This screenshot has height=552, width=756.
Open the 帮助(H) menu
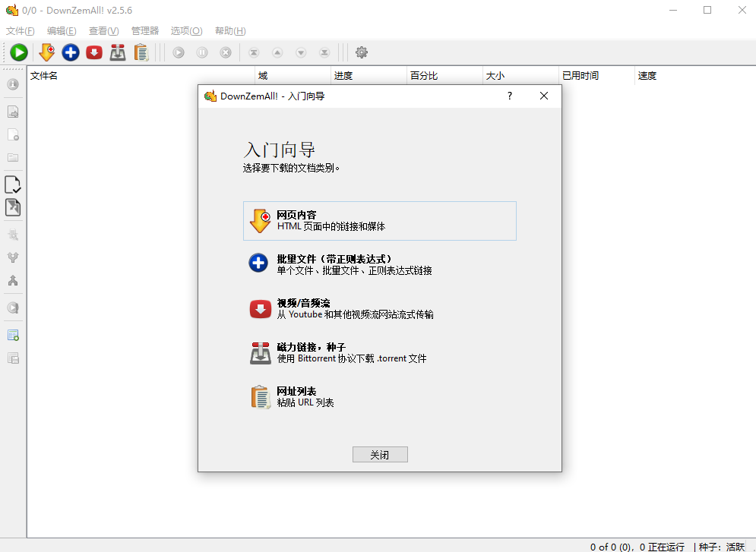point(230,31)
